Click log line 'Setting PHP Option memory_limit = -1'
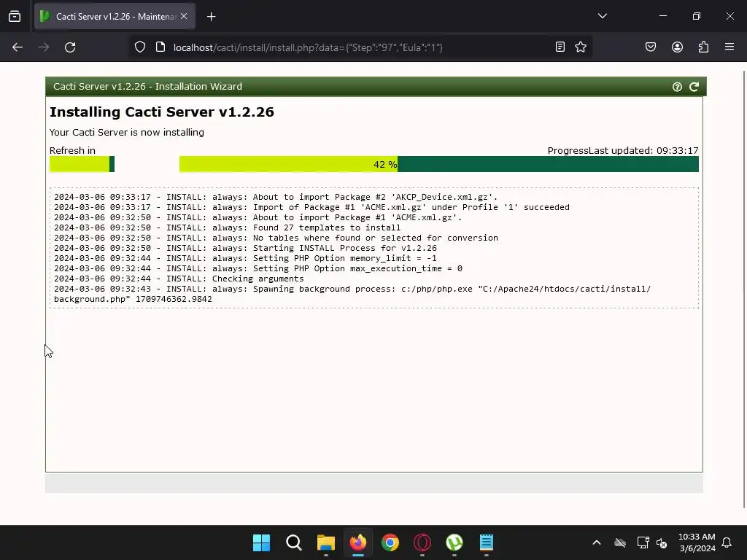This screenshot has width=747, height=560. pos(245,258)
